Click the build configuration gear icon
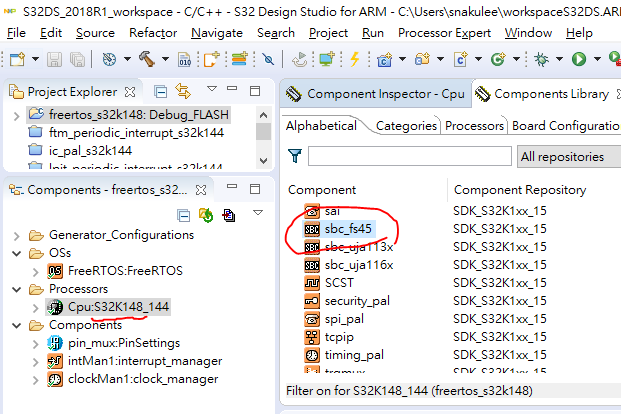The width and height of the screenshot is (621, 414). coord(109,59)
